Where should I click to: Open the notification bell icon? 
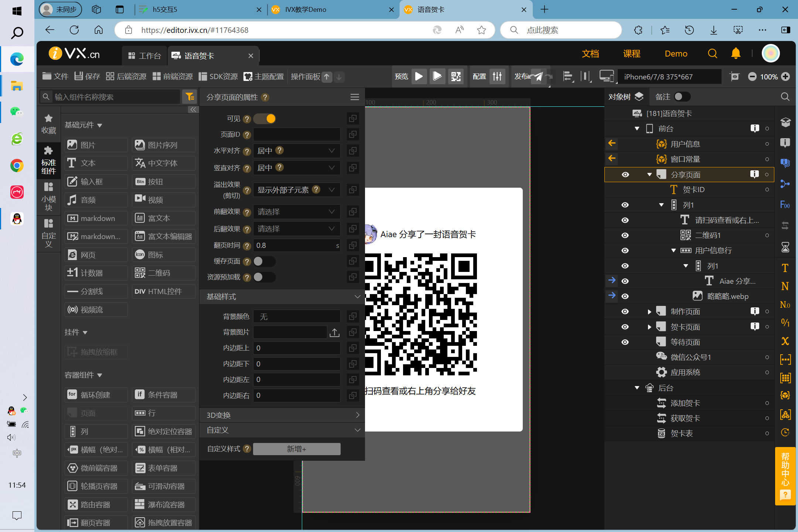point(736,54)
